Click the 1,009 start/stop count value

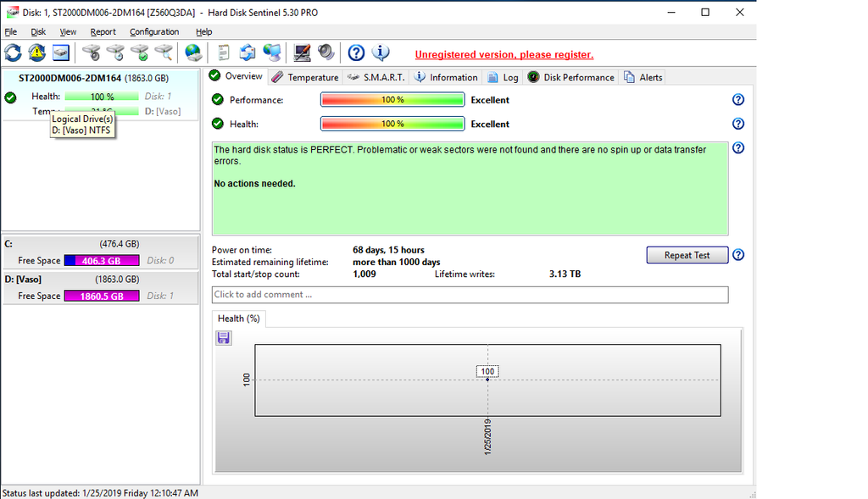tap(364, 274)
